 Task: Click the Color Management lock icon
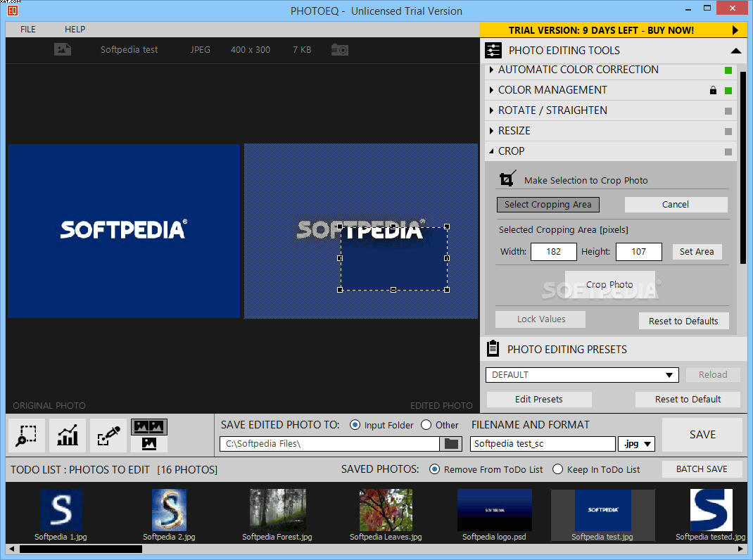pyautogui.click(x=713, y=90)
